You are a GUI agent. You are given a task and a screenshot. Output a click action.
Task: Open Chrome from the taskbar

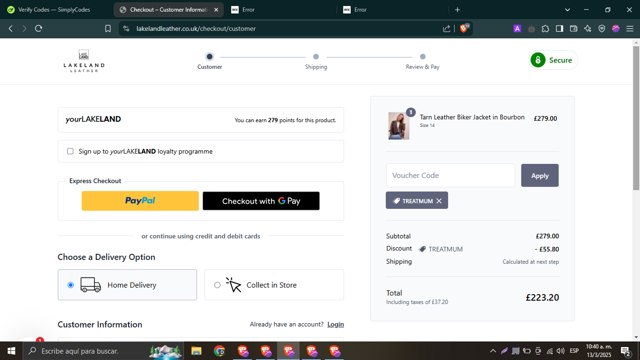coord(219,351)
